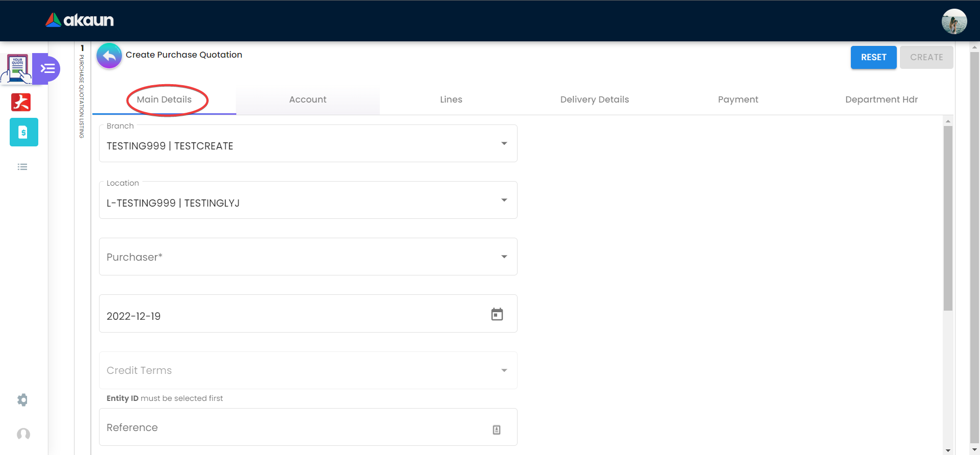Click the Create Purchase Quotation title
Image resolution: width=980 pixels, height=455 pixels.
coord(184,55)
